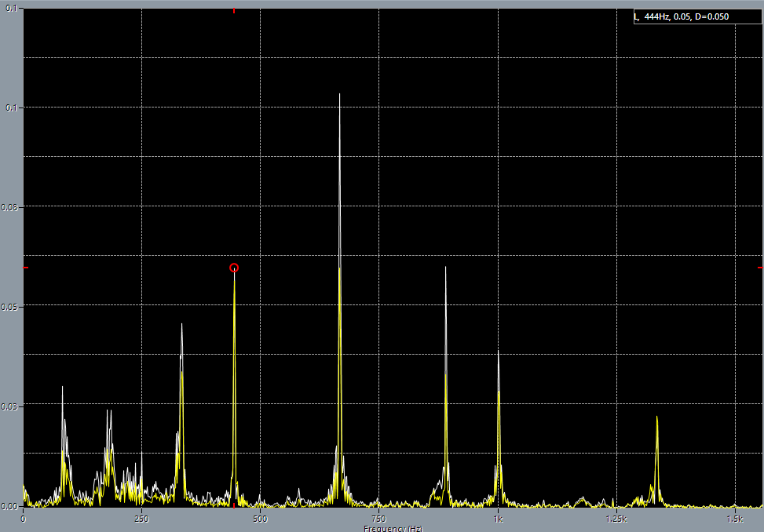Click the 1.5k frequency axis label
This screenshot has height=532, width=764.
[735, 519]
